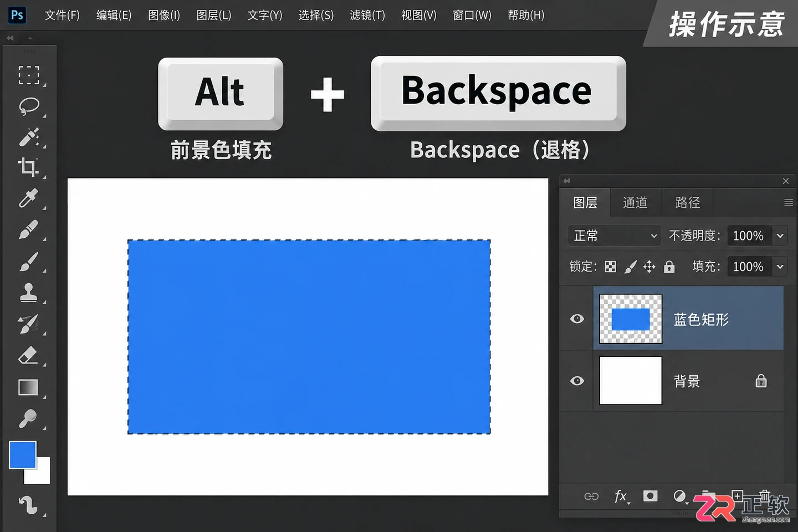Select the Clone Stamp tool

pos(29,292)
